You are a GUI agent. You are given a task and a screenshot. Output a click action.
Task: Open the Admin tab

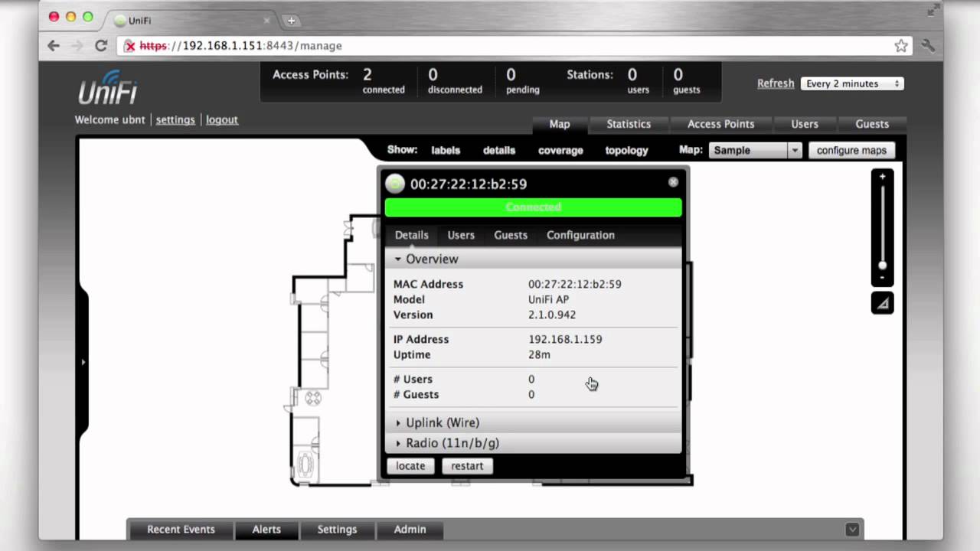tap(410, 529)
